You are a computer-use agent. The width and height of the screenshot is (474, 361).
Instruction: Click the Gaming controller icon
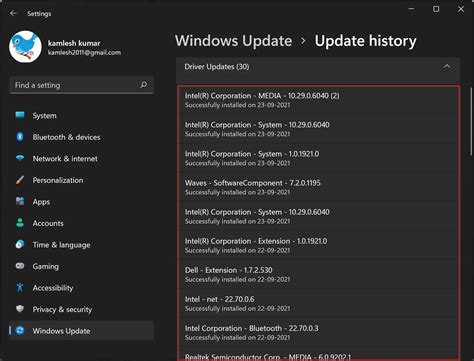20,266
